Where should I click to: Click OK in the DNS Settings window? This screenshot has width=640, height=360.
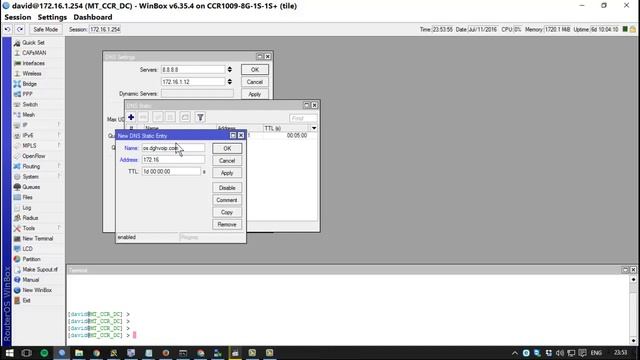click(x=255, y=70)
